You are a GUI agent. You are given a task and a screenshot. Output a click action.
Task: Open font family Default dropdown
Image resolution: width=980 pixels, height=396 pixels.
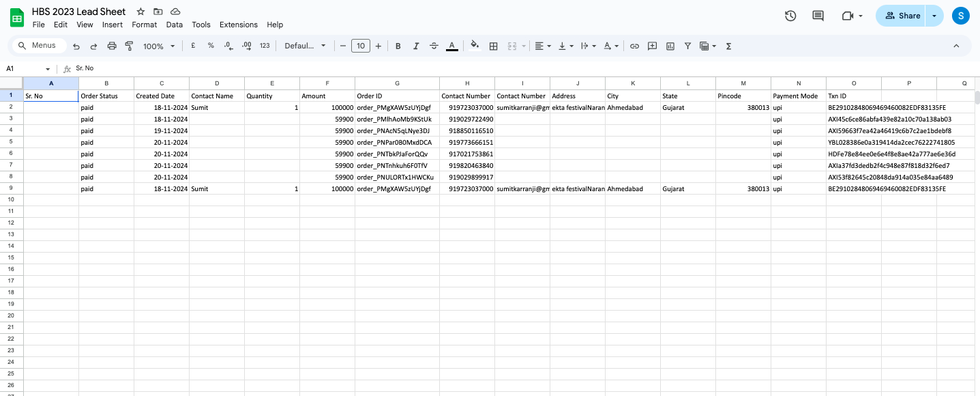coord(306,46)
